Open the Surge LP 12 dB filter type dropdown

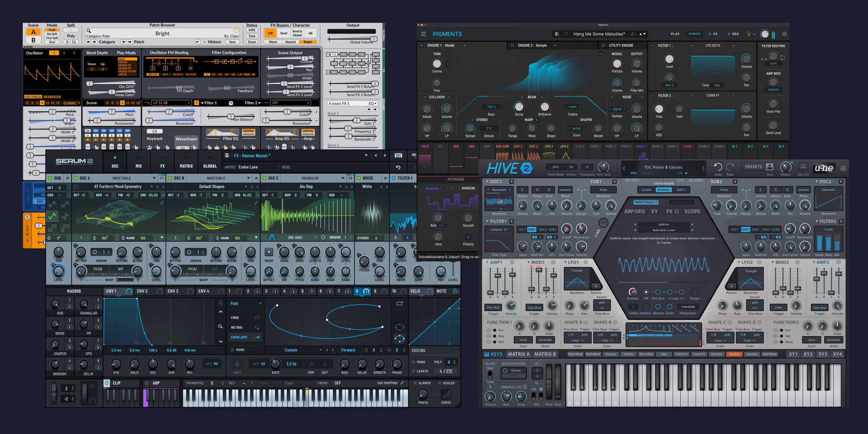(171, 103)
